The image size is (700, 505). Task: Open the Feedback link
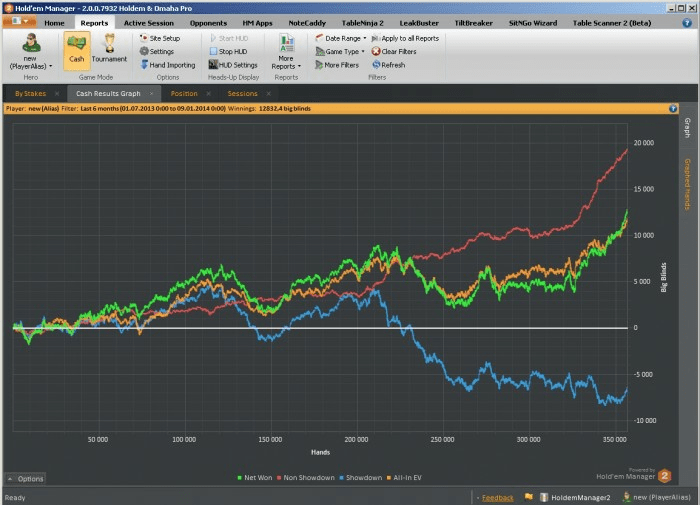(497, 497)
